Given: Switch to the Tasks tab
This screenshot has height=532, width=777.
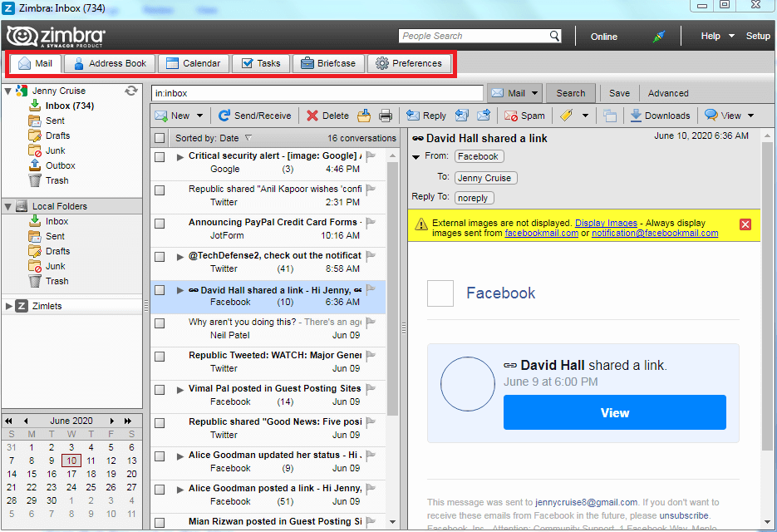Looking at the screenshot, I should 261,63.
